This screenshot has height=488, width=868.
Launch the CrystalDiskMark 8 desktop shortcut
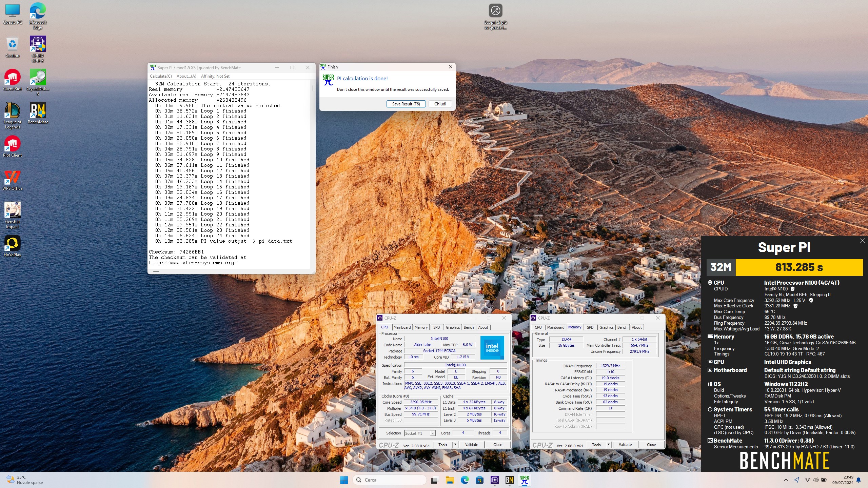(x=38, y=82)
